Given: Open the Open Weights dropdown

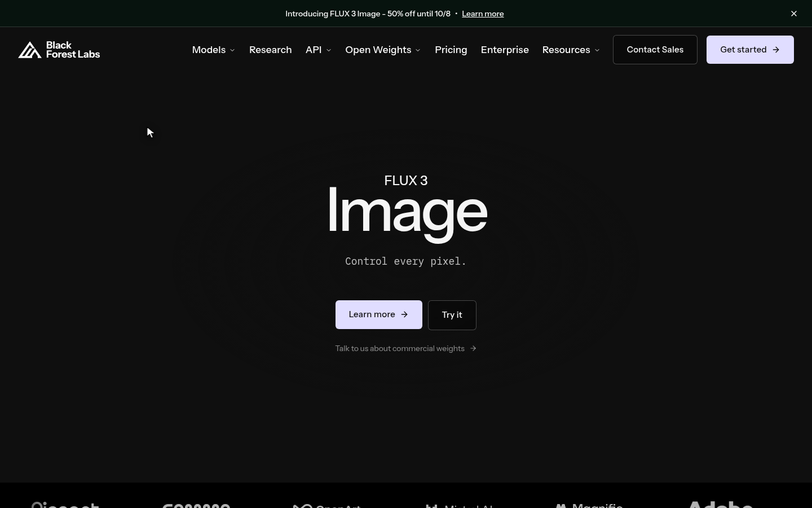Looking at the screenshot, I should coord(383,50).
